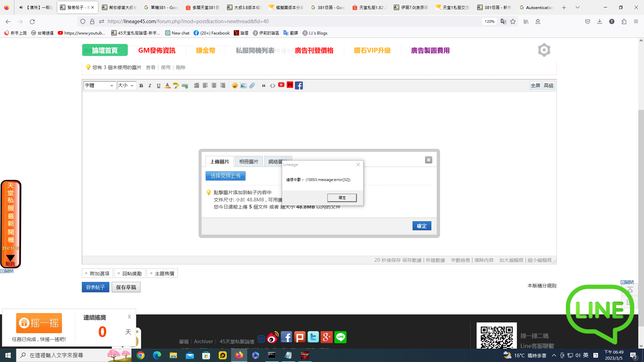Switch editor to 全屏 fullscreen
The height and width of the screenshot is (362, 644).
pos(535,85)
